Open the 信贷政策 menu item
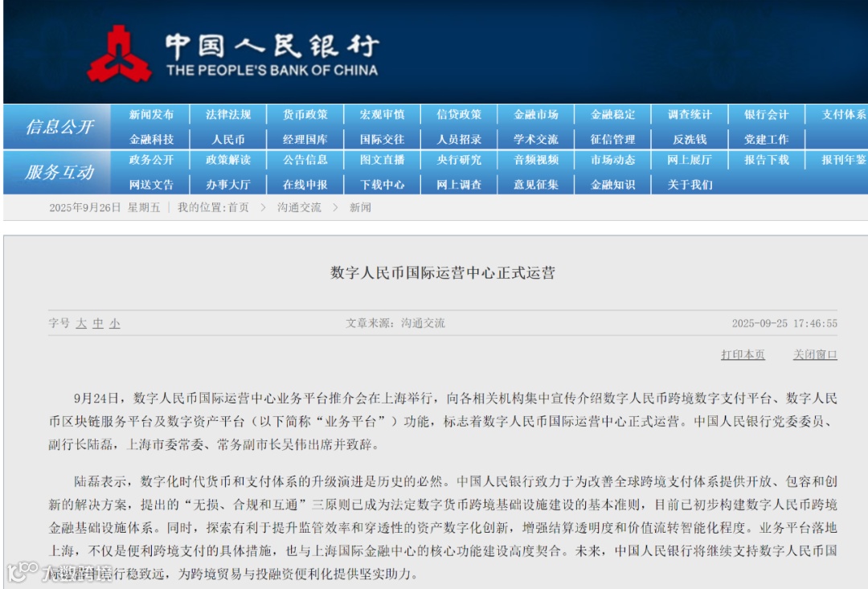The height and width of the screenshot is (589, 868). pyautogui.click(x=459, y=115)
